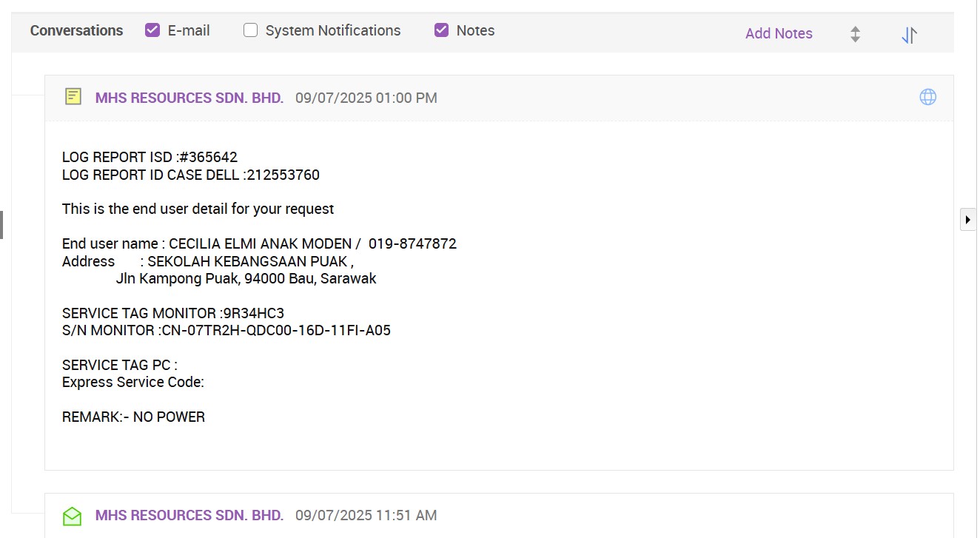Uncheck the Notes filter checkbox
The width and height of the screenshot is (980, 538).
click(441, 30)
